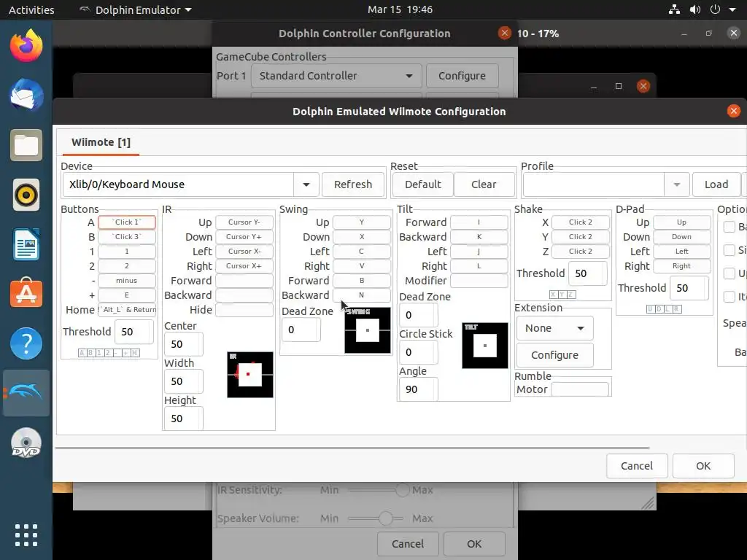747x560 pixels.
Task: Click Home button mapping field
Action: pos(127,309)
